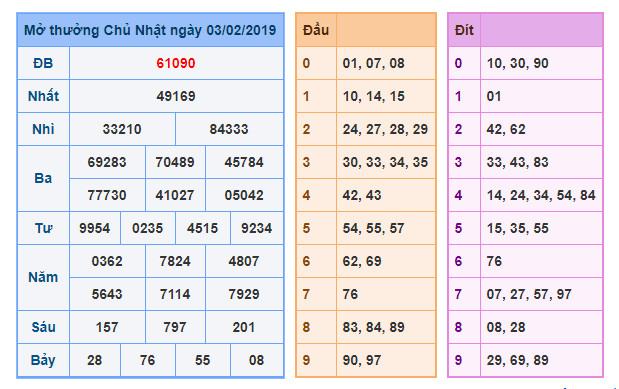Click the Ba prize row label
The image size is (619, 389).
click(x=43, y=179)
